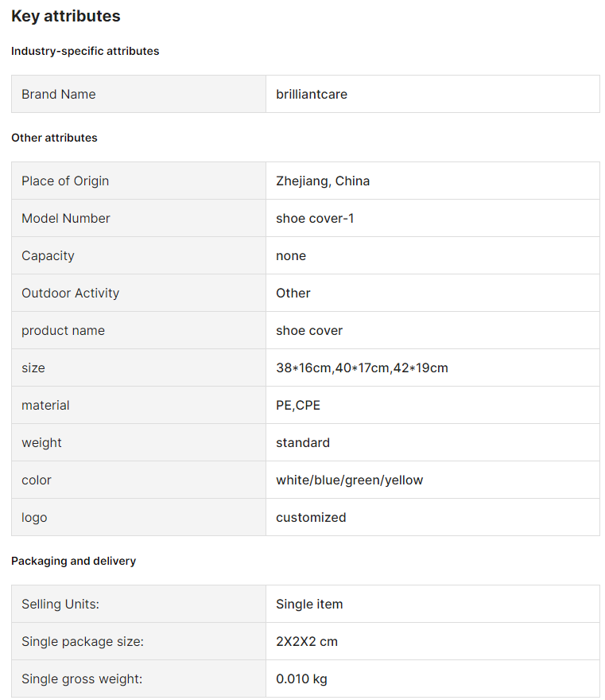Select the Other attributes subheading
The width and height of the screenshot is (605, 700).
point(54,138)
